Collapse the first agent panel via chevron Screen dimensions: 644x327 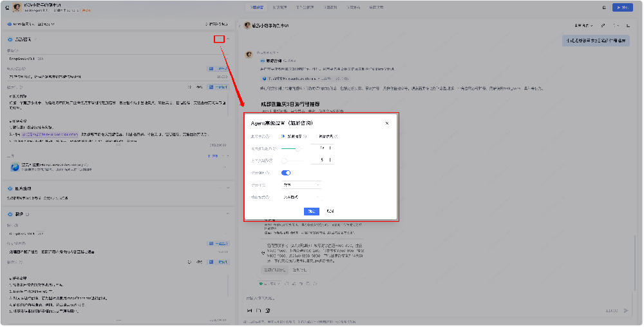(229, 39)
